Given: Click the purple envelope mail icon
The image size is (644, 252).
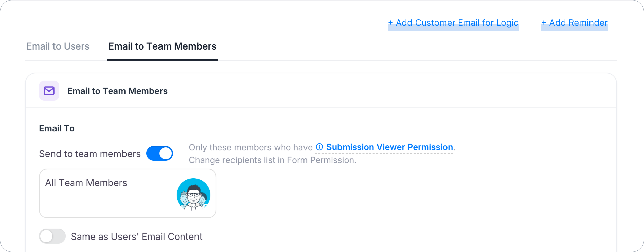Looking at the screenshot, I should [49, 91].
